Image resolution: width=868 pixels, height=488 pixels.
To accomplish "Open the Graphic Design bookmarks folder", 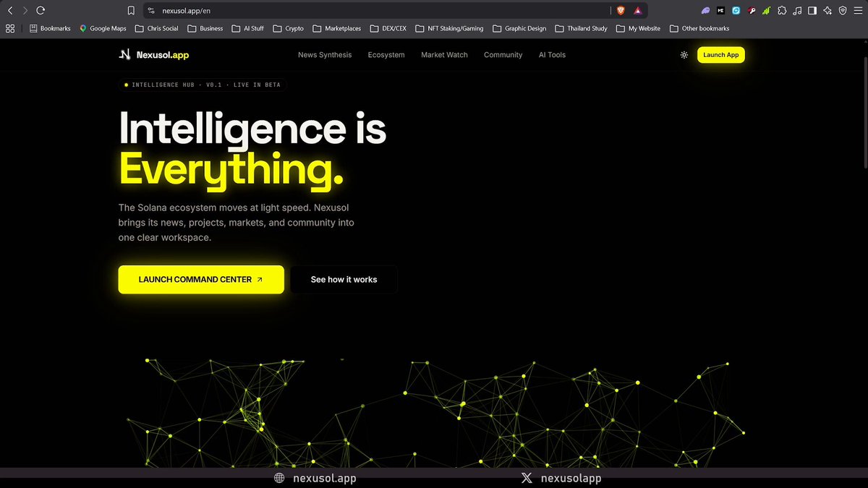I will [519, 29].
